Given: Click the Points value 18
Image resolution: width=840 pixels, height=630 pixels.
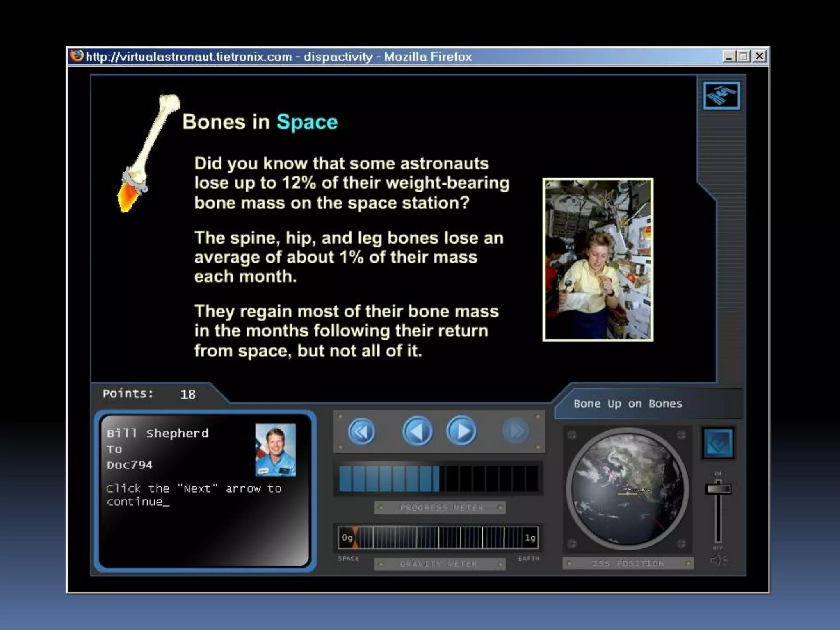Looking at the screenshot, I should point(188,395).
